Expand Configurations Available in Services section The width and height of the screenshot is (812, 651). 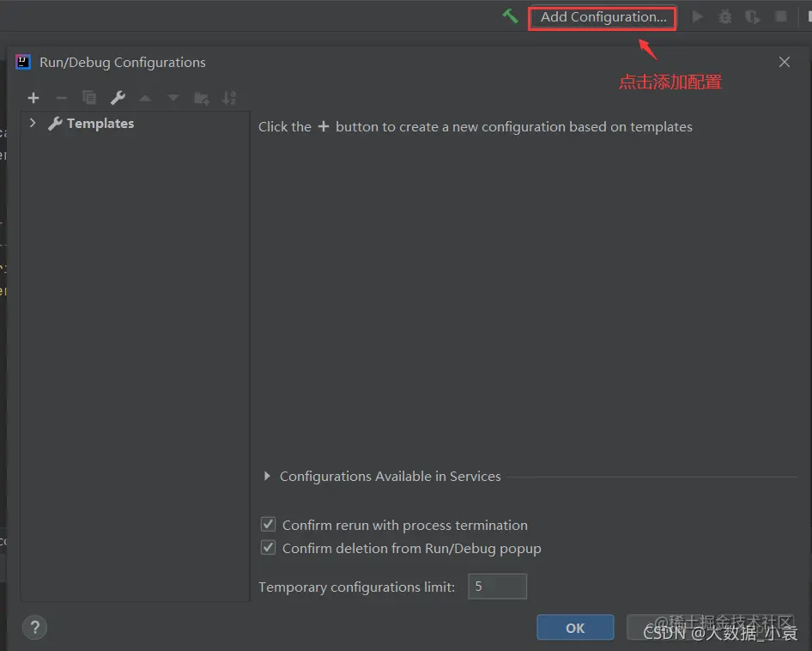[267, 476]
